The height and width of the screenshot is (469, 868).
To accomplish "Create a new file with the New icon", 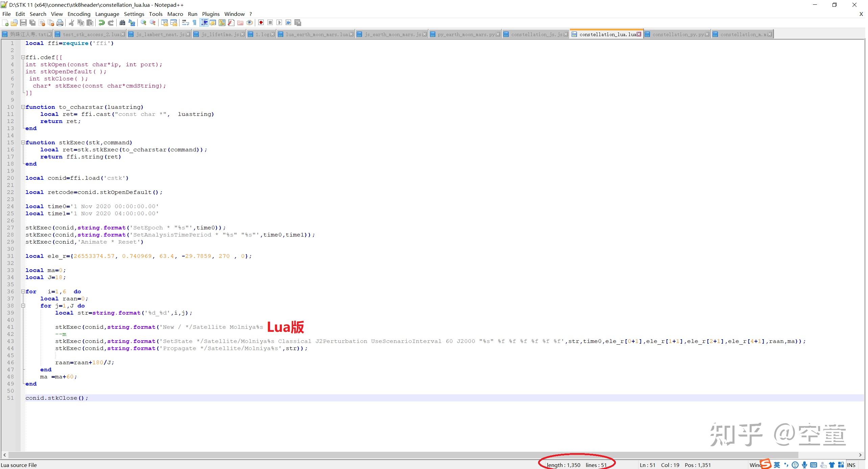I will point(5,23).
